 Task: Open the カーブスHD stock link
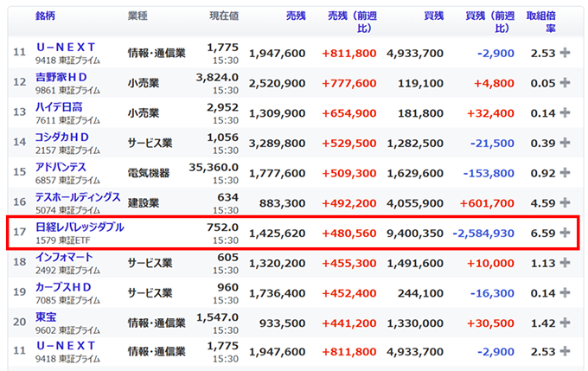tap(63, 287)
